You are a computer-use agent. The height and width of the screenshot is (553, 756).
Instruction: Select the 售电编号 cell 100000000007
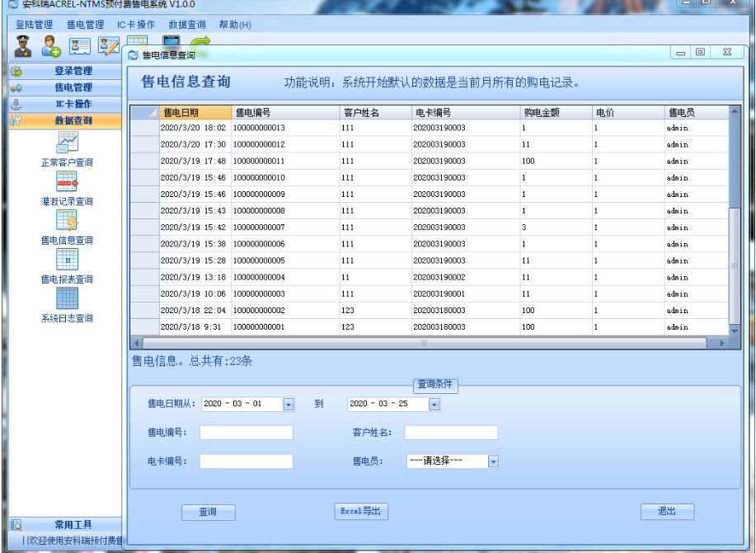pos(285,227)
